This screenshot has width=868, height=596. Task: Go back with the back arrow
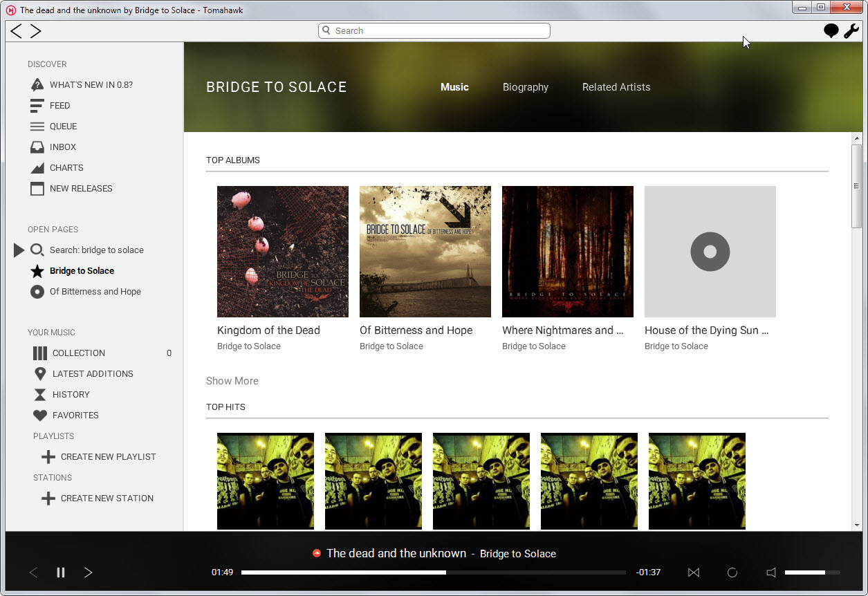(16, 31)
